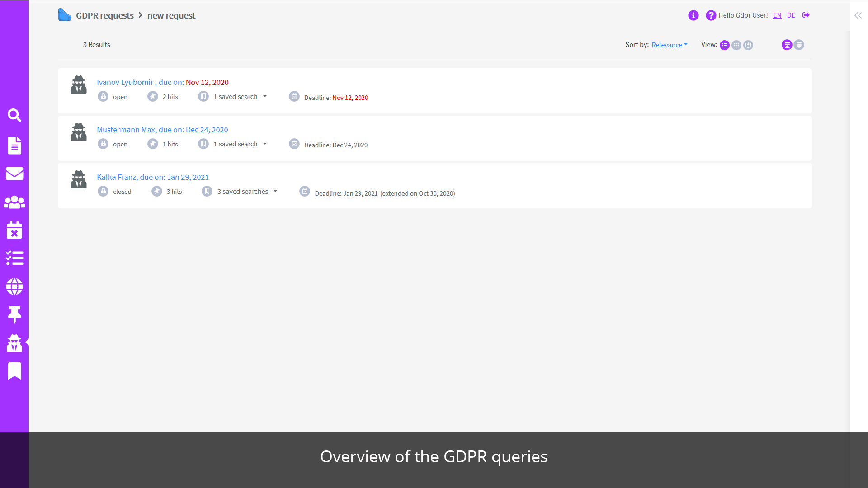Image resolution: width=868 pixels, height=488 pixels.
Task: Select ascending sort order icon
Action: [787, 45]
